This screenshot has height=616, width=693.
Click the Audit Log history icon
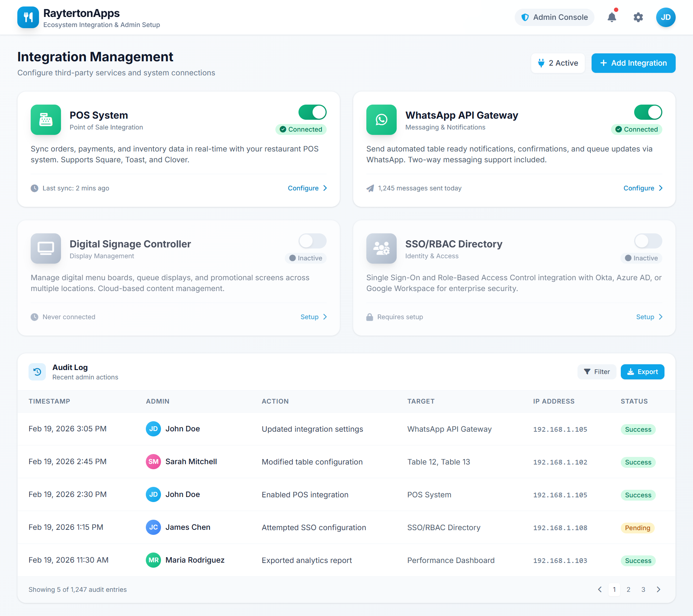coord(37,371)
